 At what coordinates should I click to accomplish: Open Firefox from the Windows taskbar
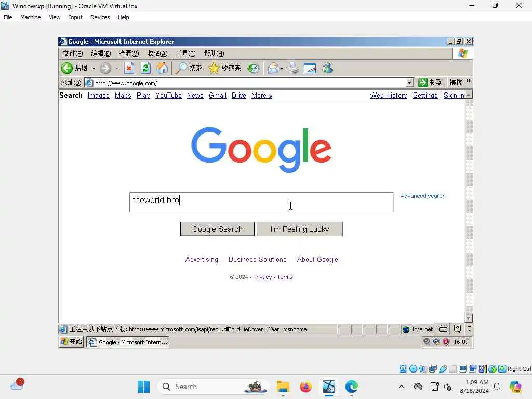(305, 387)
